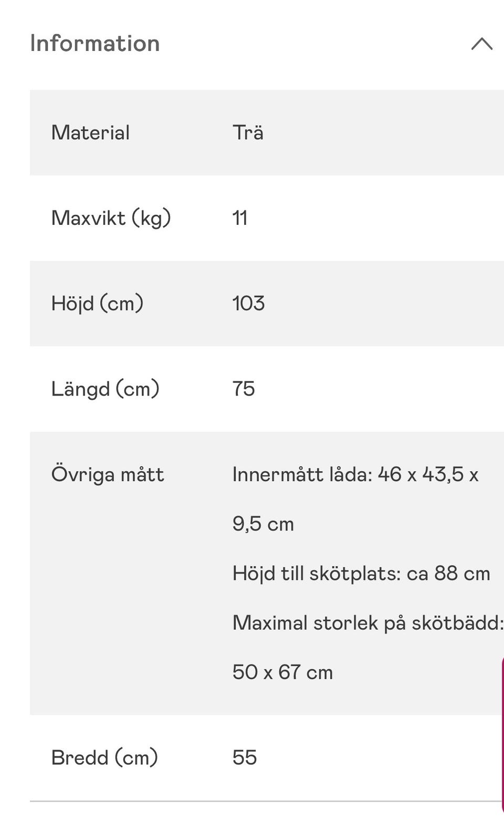
Task: Click the Innermått låda measurement text
Action: 355,475
